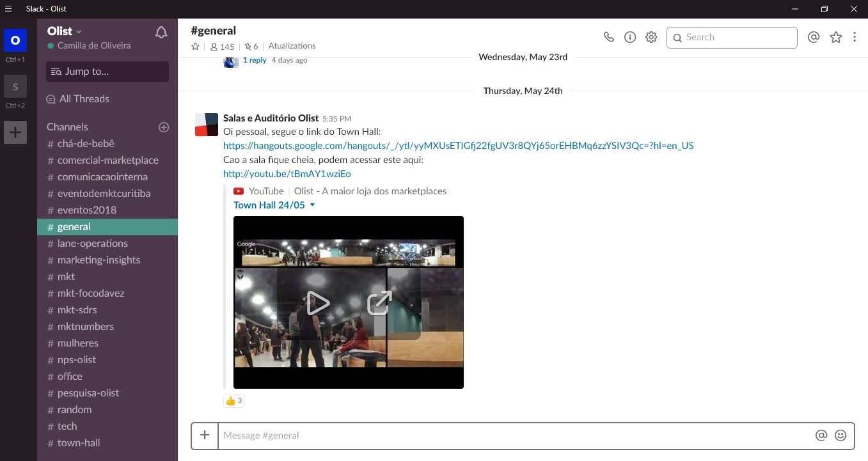Open the Channels browser heading

click(x=67, y=127)
